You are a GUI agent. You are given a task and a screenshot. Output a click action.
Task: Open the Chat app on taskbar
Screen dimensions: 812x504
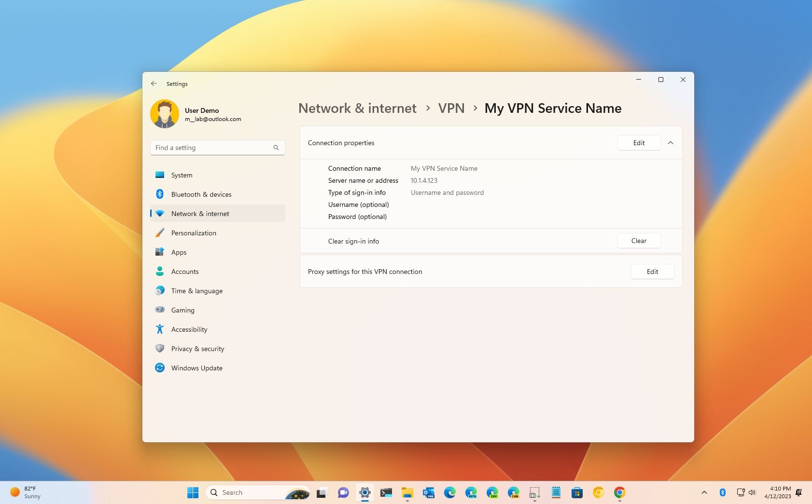(343, 492)
